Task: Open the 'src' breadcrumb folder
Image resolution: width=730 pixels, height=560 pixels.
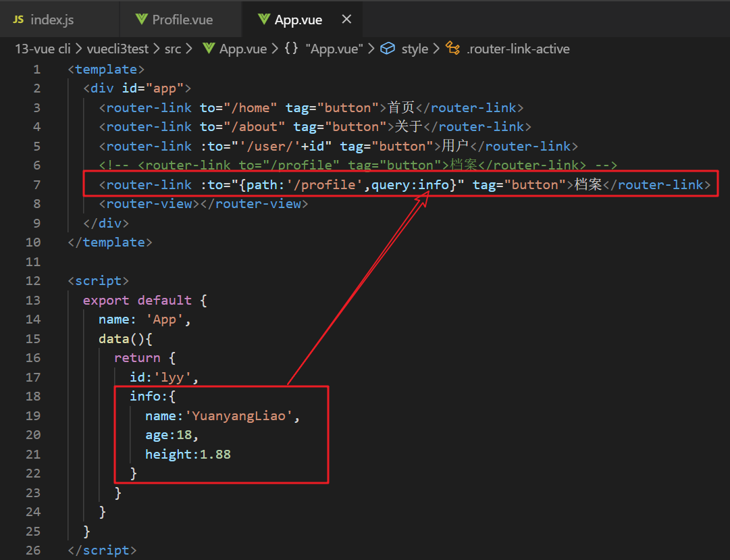Action: pos(173,49)
